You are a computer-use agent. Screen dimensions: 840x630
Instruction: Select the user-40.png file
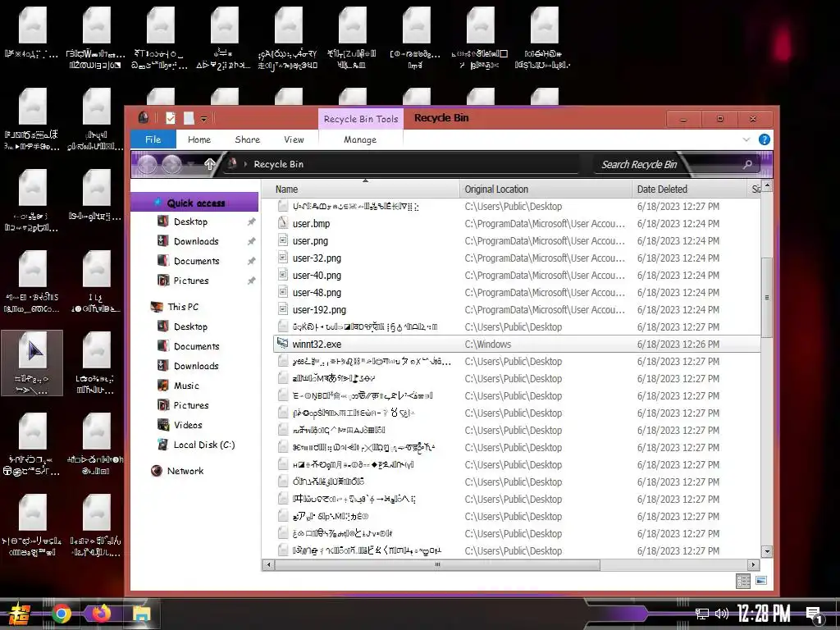click(x=317, y=275)
